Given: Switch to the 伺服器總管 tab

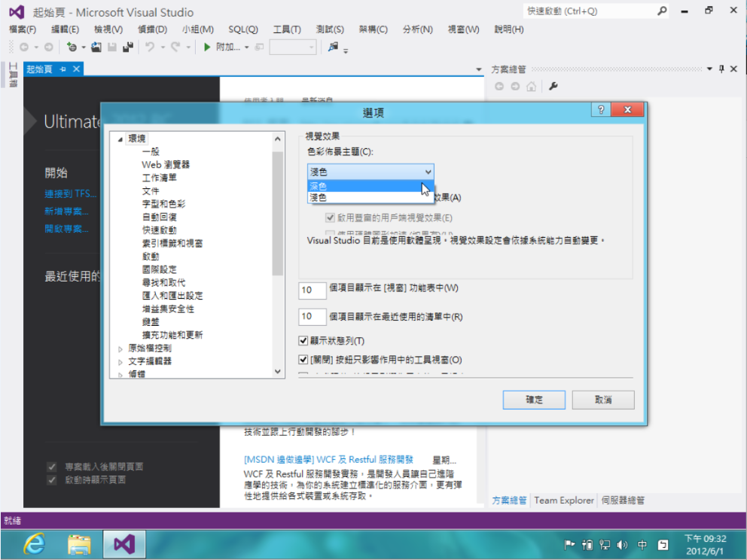Looking at the screenshot, I should [x=623, y=501].
